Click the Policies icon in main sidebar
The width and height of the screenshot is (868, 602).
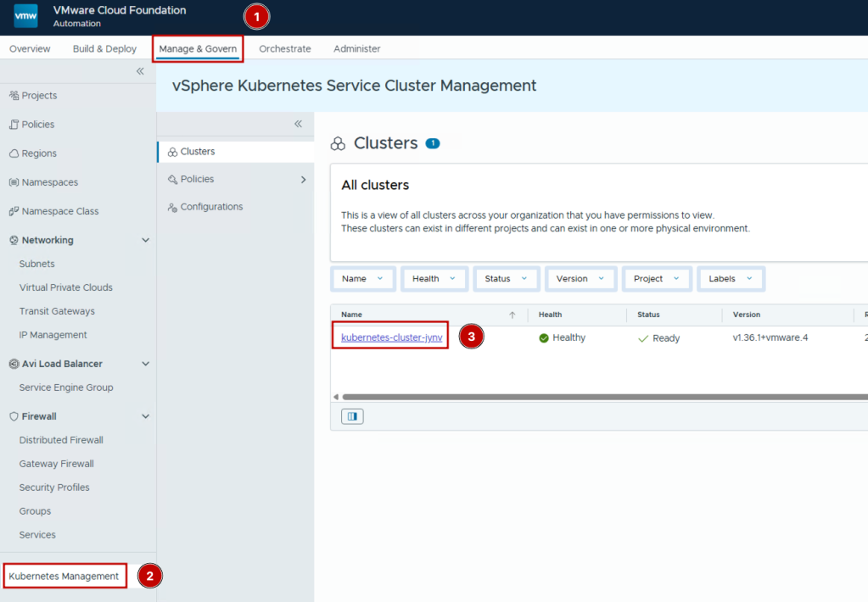coord(14,125)
